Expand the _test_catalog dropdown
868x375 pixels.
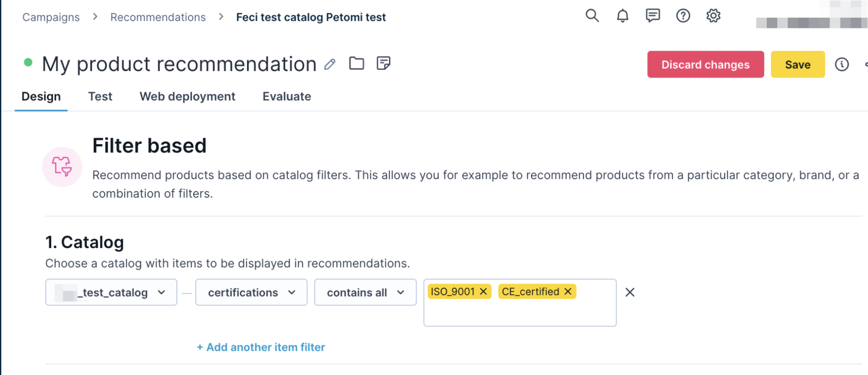click(111, 292)
